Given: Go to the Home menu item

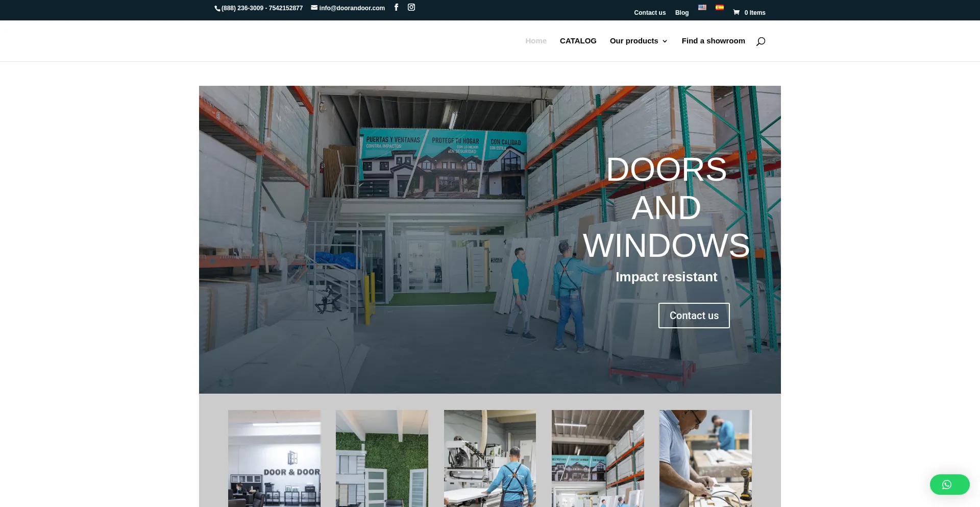Looking at the screenshot, I should 536,41.
